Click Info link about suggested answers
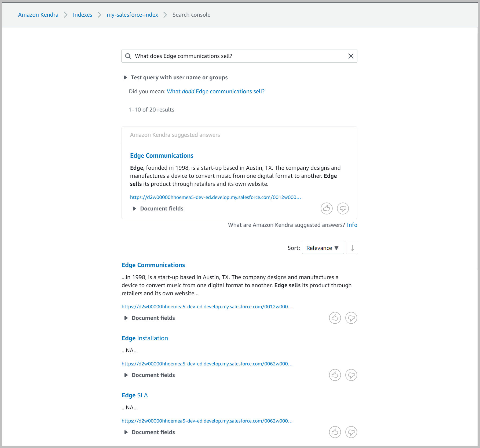Viewport: 480px width, 448px height. (352, 225)
